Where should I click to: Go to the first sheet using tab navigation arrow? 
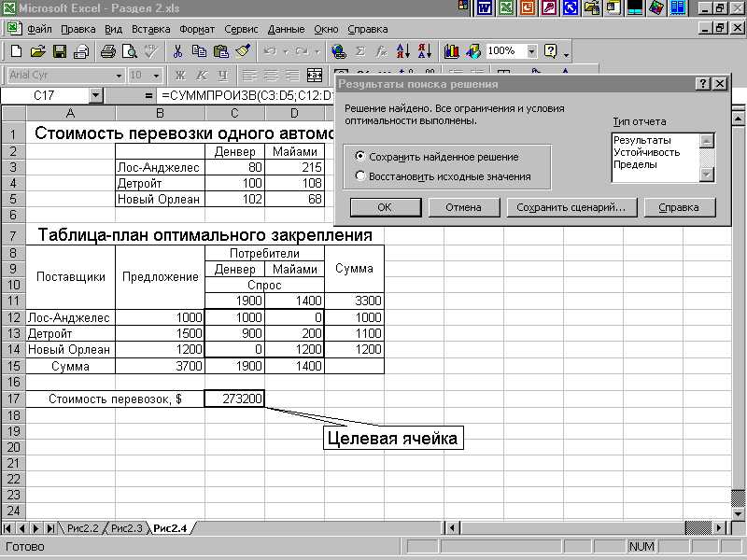(7, 528)
